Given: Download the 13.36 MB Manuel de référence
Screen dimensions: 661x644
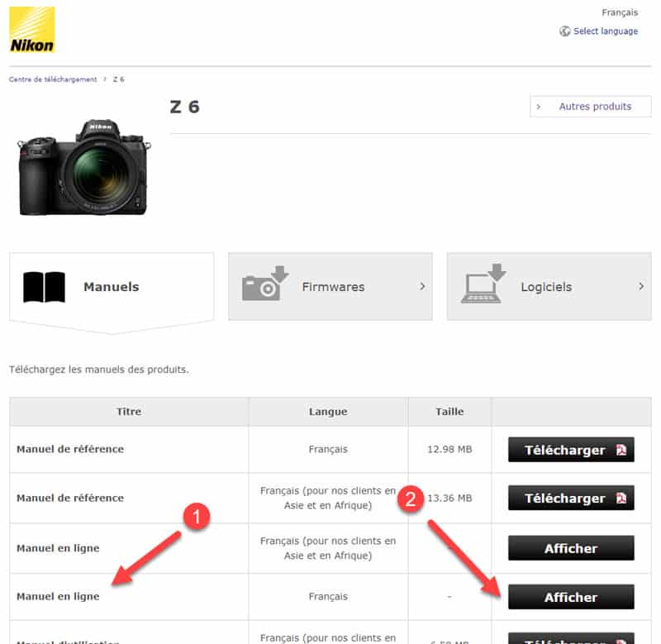Looking at the screenshot, I should pos(571,498).
